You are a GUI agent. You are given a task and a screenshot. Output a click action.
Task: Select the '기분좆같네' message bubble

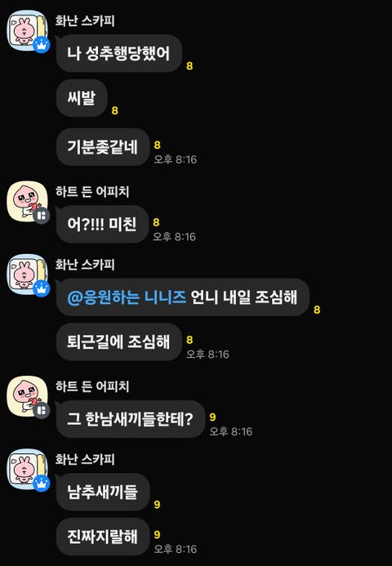103,147
